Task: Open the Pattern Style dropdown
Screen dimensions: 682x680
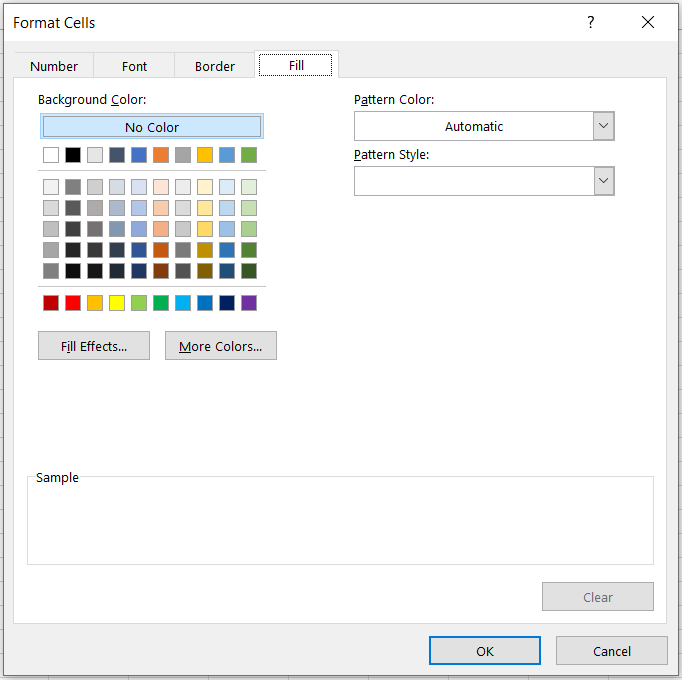Action: pos(603,181)
